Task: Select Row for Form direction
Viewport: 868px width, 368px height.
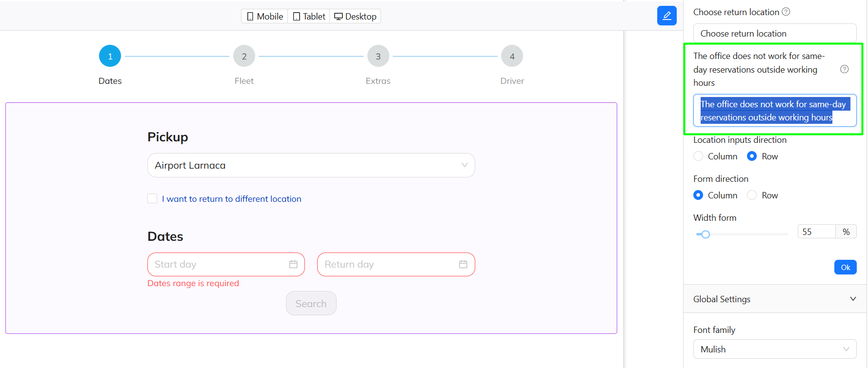Action: 752,195
